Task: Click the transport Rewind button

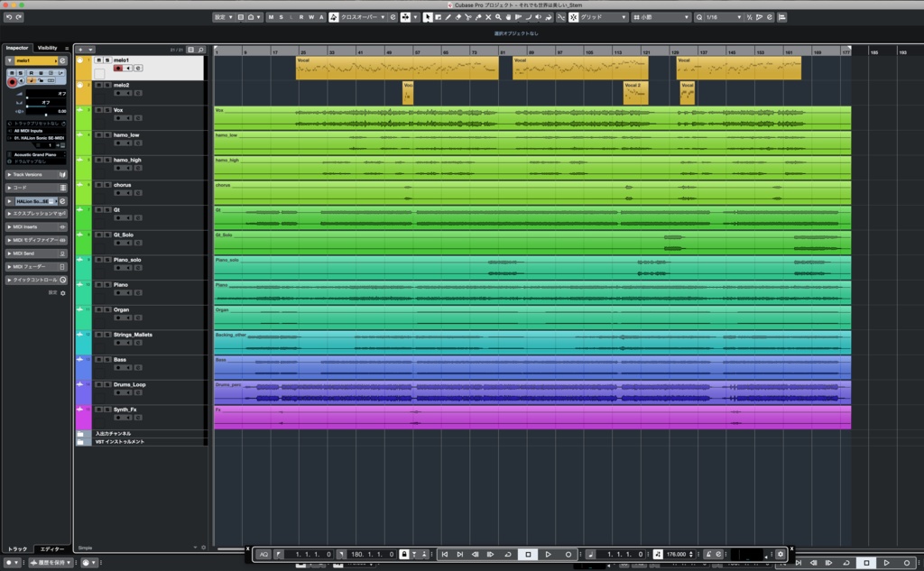Action: [x=475, y=554]
